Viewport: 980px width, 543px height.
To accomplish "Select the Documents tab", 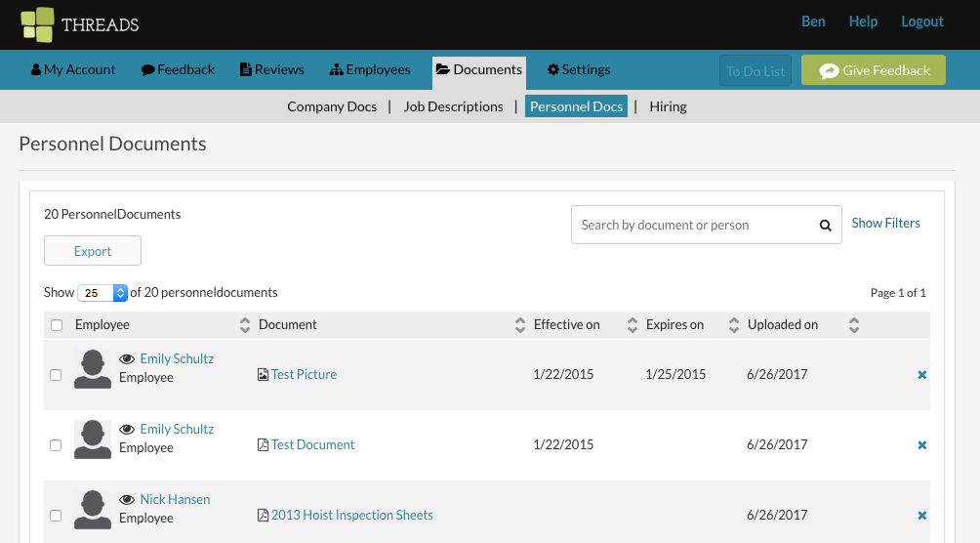I will (x=478, y=72).
